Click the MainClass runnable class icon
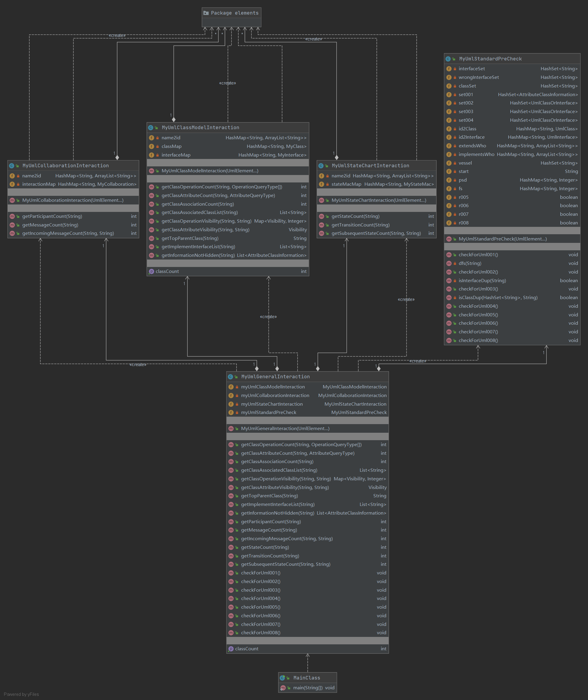The height and width of the screenshot is (700, 588). pyautogui.click(x=283, y=678)
